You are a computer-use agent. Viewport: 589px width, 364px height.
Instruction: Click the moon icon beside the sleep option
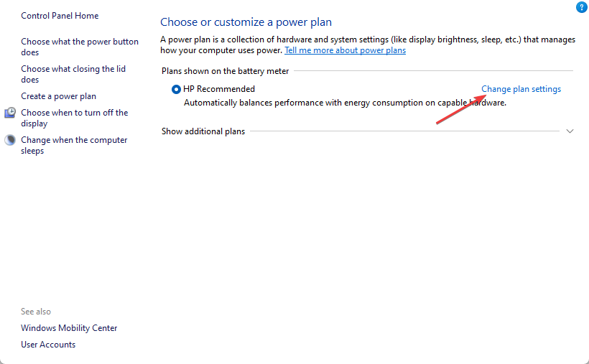point(11,140)
